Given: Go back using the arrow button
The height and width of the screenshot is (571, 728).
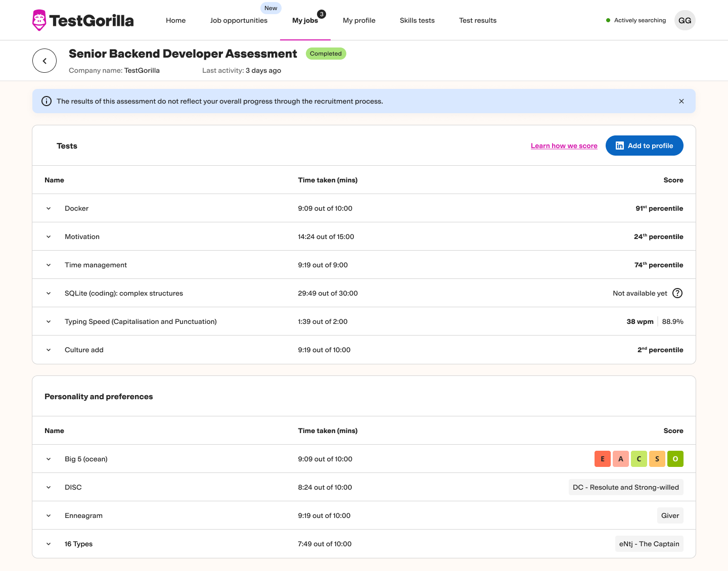Looking at the screenshot, I should pos(44,61).
